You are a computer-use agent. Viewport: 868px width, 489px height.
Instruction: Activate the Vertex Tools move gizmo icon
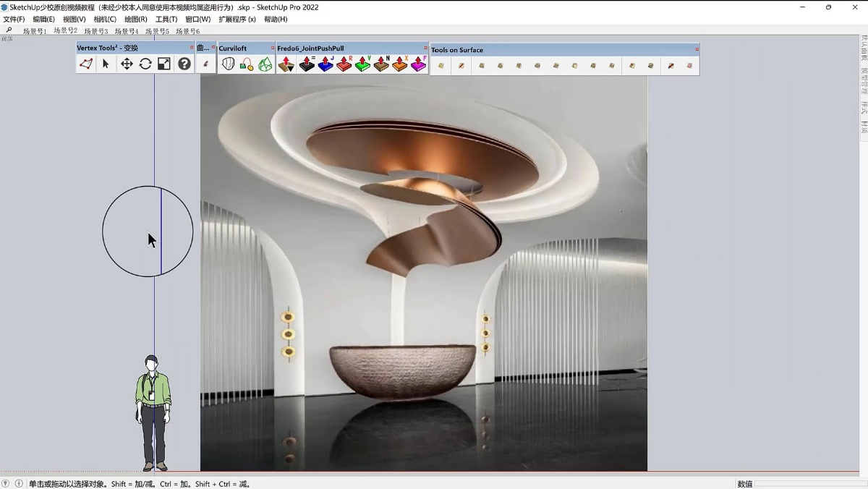tap(126, 64)
